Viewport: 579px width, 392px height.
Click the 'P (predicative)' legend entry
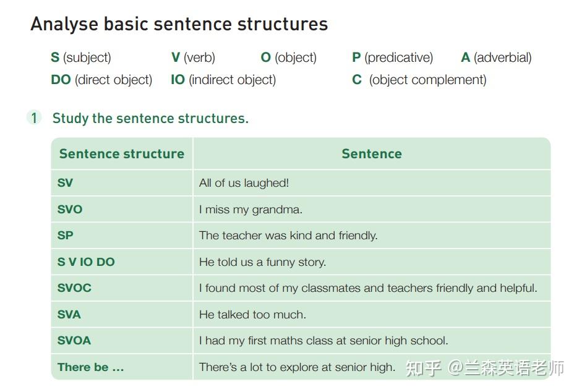pos(392,58)
